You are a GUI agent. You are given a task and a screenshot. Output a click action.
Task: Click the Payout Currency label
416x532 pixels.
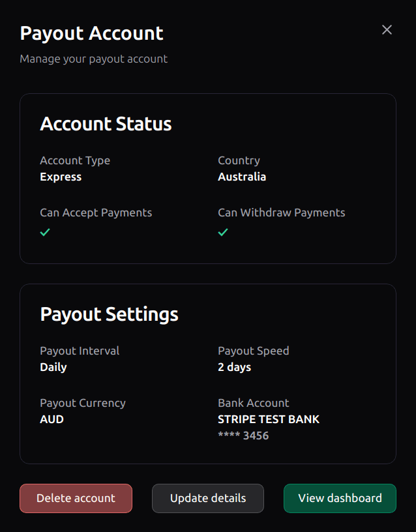[83, 403]
